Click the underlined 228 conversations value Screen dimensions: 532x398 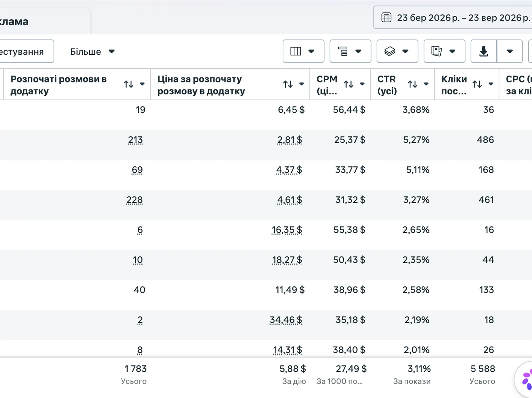click(135, 200)
